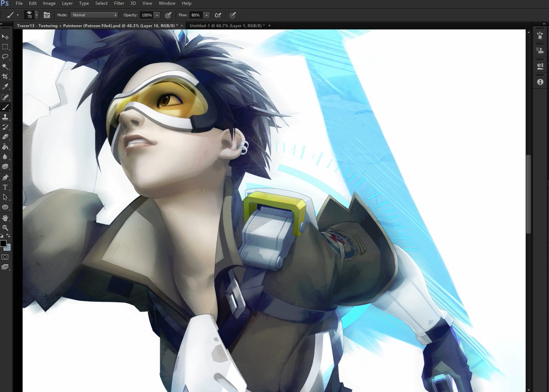
Task: Select the History Brush tool
Action: coord(5,127)
